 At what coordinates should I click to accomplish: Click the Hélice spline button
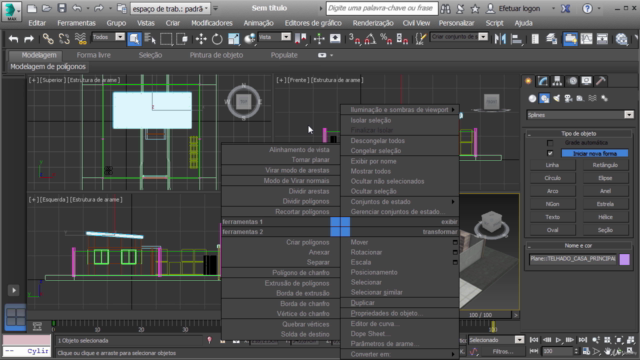(x=605, y=217)
